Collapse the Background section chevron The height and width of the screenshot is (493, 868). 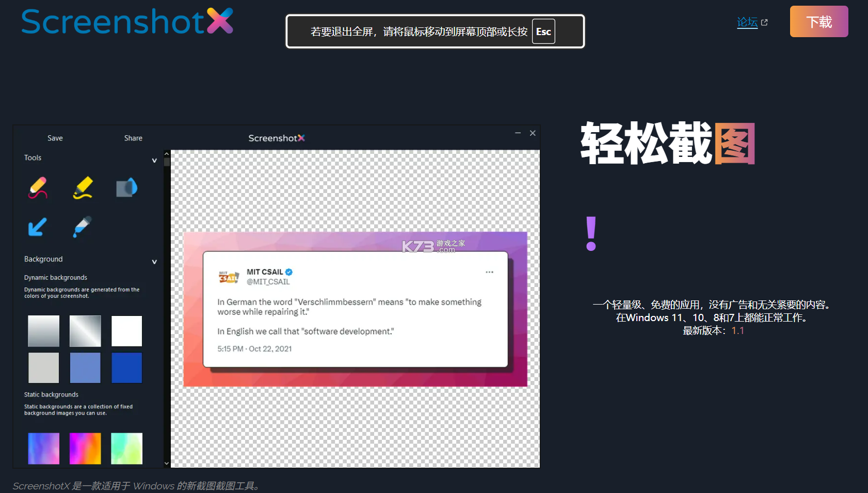point(154,262)
